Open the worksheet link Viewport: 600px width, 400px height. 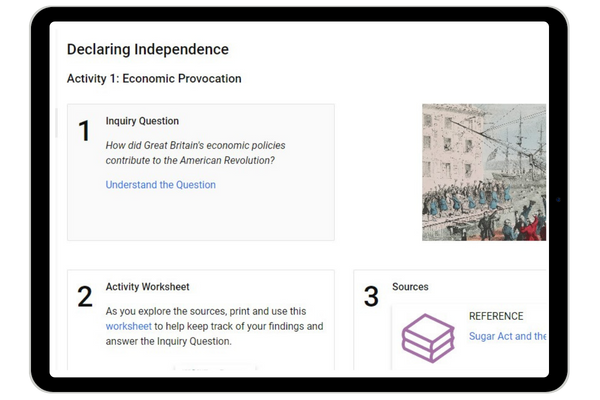(129, 326)
